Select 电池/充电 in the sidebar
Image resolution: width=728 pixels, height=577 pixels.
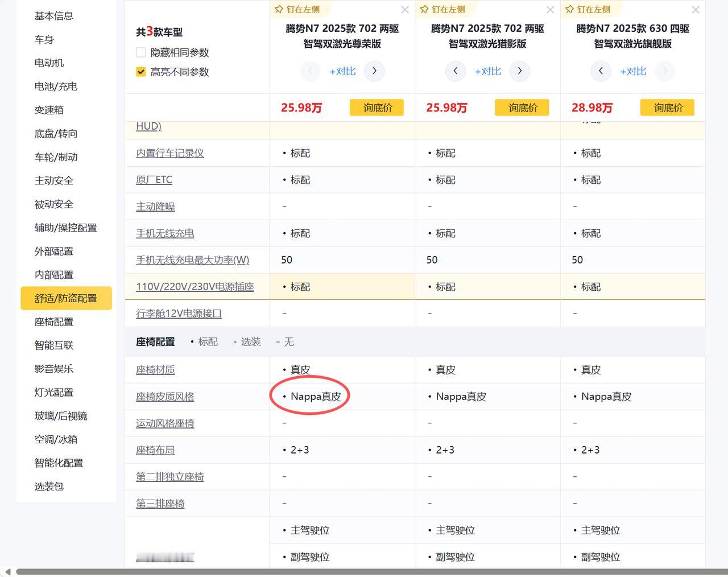pos(56,86)
